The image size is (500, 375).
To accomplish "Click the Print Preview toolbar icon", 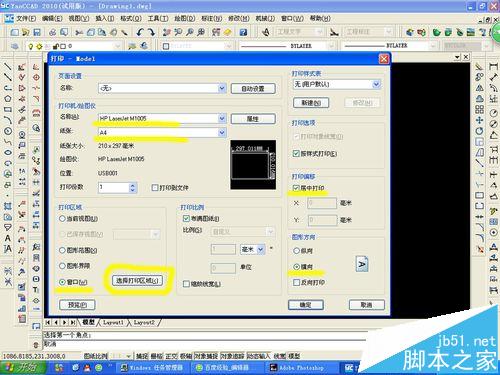I will pos(64,32).
